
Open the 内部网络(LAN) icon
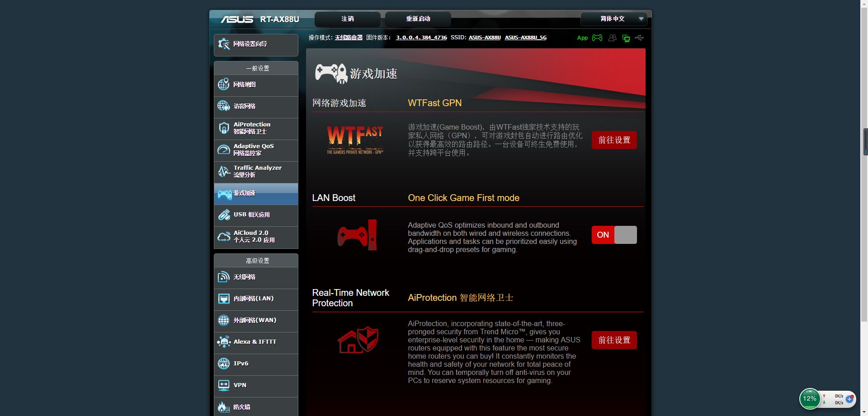pyautogui.click(x=224, y=299)
